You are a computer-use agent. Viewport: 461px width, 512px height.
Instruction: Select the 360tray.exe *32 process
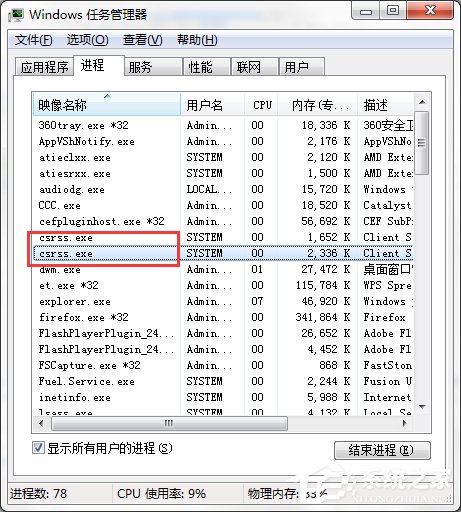point(223,125)
